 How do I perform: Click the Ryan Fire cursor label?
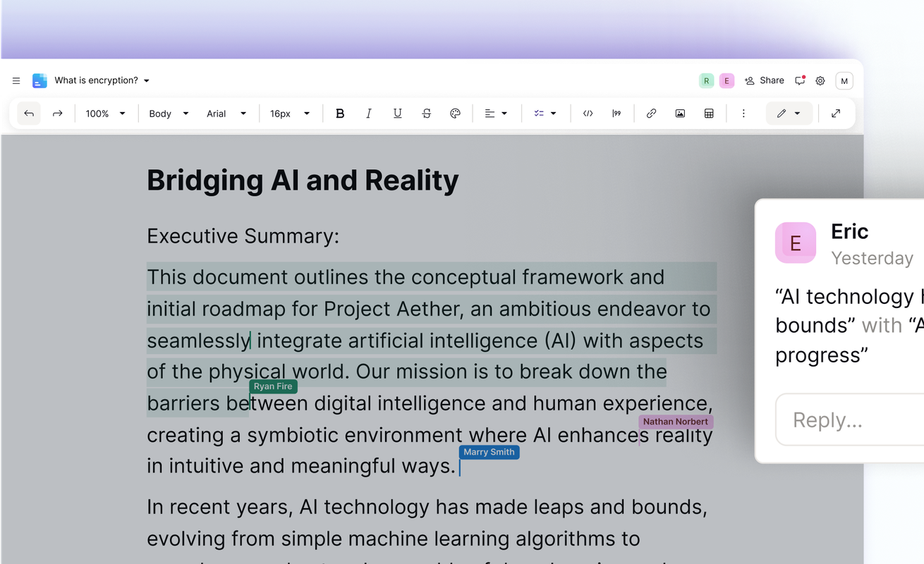tap(273, 386)
